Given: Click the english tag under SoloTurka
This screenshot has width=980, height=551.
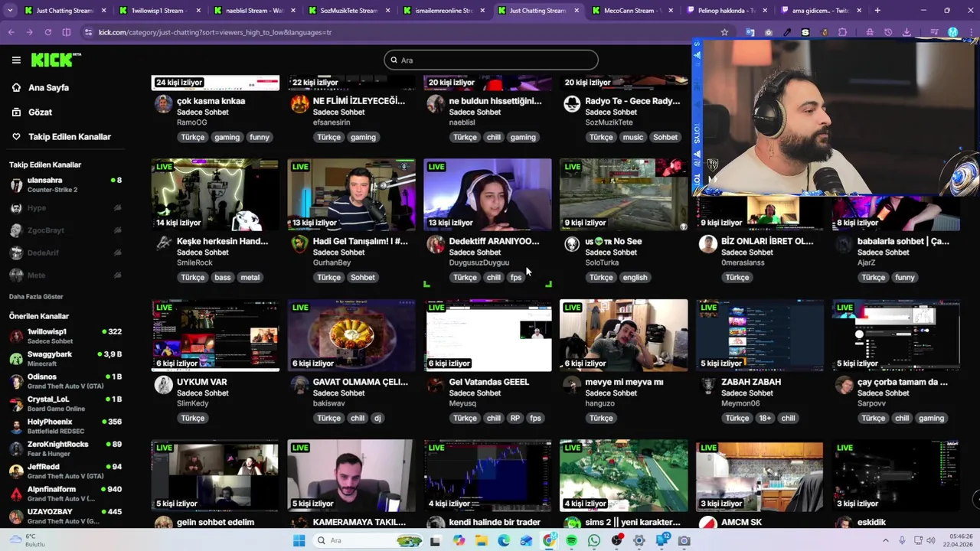Looking at the screenshot, I should tap(635, 277).
